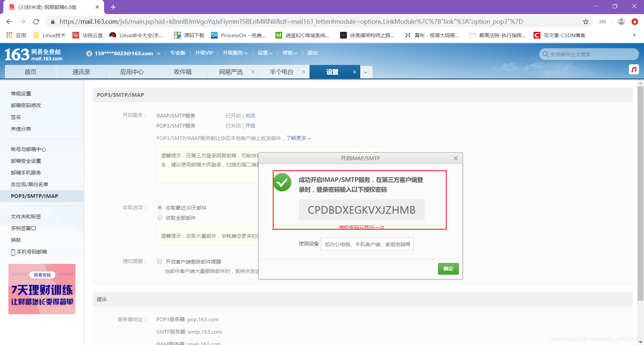
Task: Refresh the page with the reload icon
Action: (36, 21)
